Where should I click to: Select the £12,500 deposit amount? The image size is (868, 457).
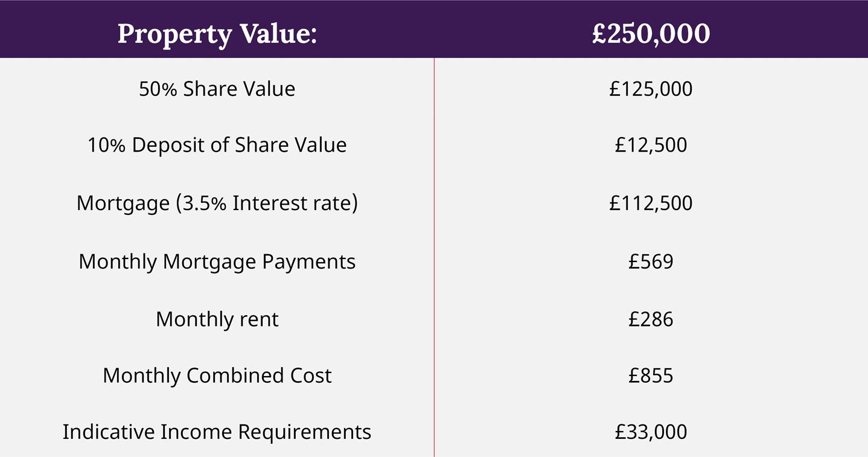[651, 145]
